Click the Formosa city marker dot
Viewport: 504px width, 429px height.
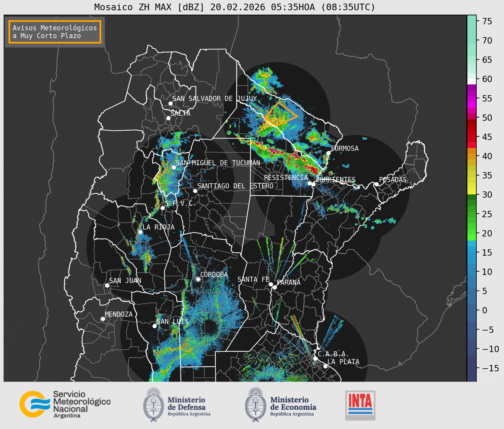328,153
